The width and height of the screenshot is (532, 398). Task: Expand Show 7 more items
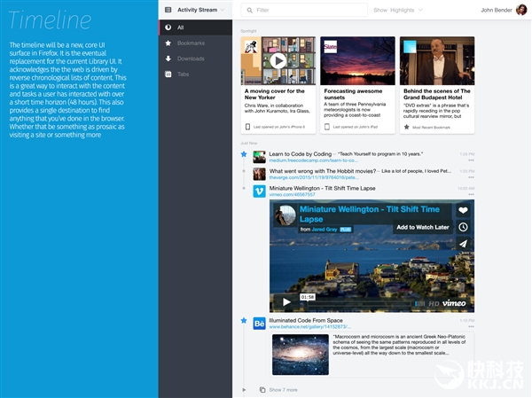click(x=282, y=389)
